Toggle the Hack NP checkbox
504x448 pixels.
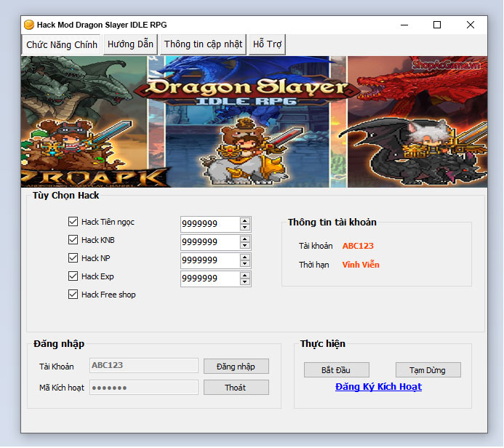pyautogui.click(x=73, y=258)
